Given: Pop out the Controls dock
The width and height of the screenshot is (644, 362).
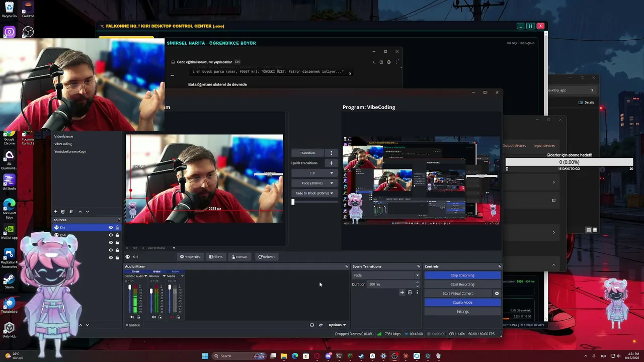Looking at the screenshot, I should 500,266.
